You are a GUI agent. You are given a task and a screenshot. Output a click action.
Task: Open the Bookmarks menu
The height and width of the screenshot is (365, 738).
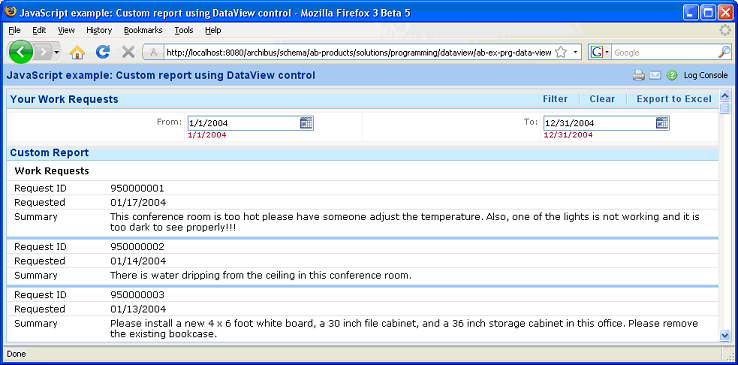pyautogui.click(x=143, y=30)
